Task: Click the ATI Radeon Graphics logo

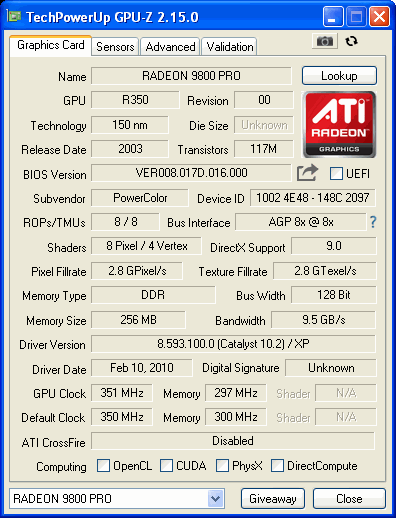Action: point(339,124)
